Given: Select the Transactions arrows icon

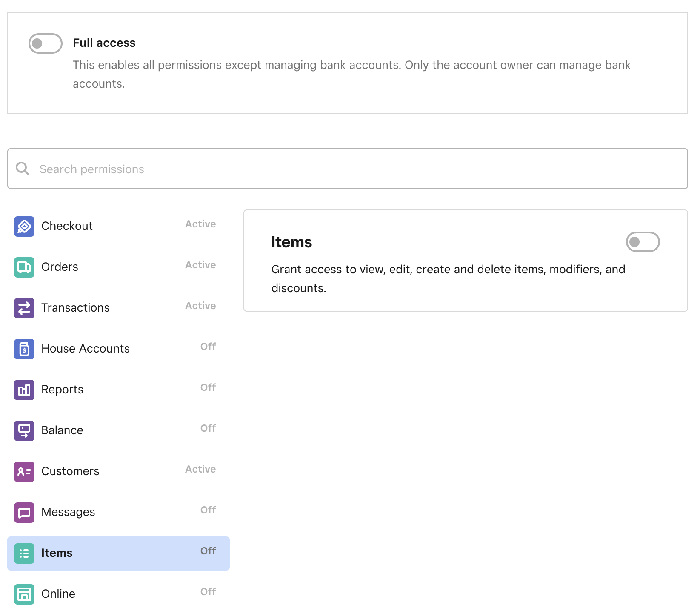Looking at the screenshot, I should (24, 308).
